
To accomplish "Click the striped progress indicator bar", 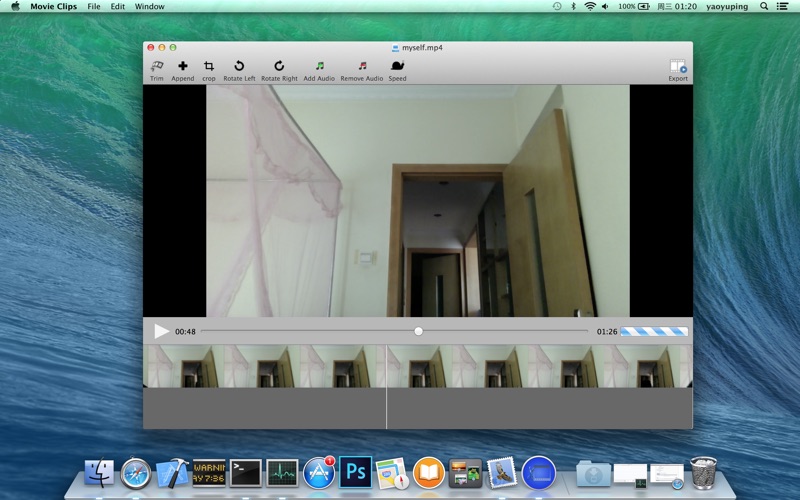I will [x=654, y=332].
